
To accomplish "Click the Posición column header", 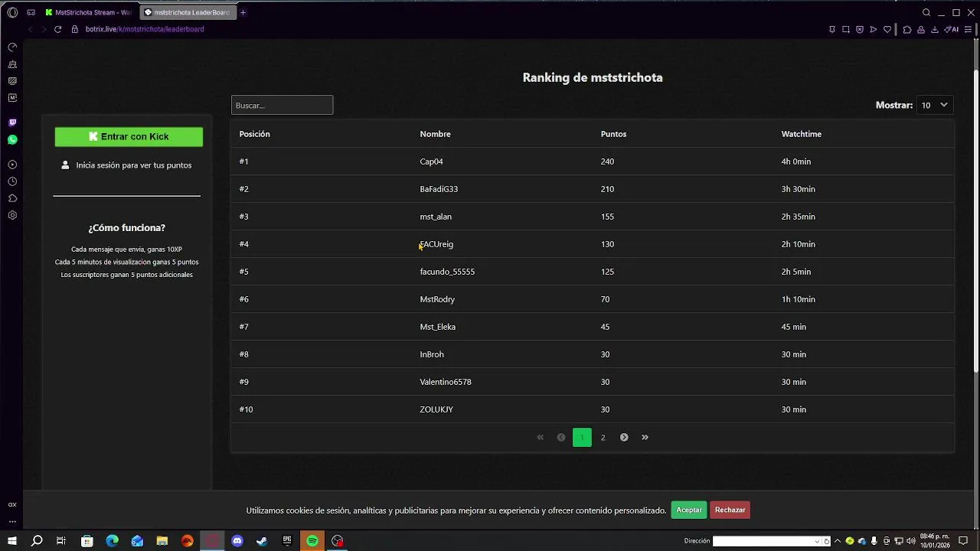I will point(254,134).
